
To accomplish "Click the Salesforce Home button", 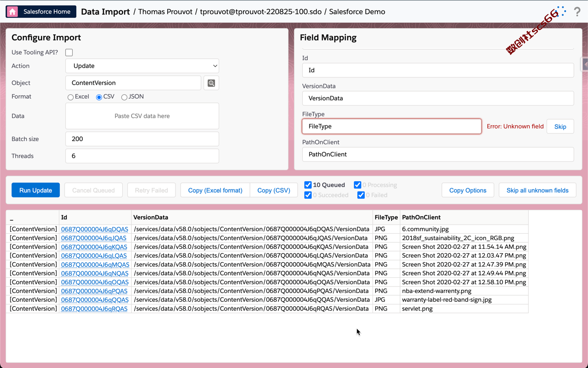I will coord(41,12).
